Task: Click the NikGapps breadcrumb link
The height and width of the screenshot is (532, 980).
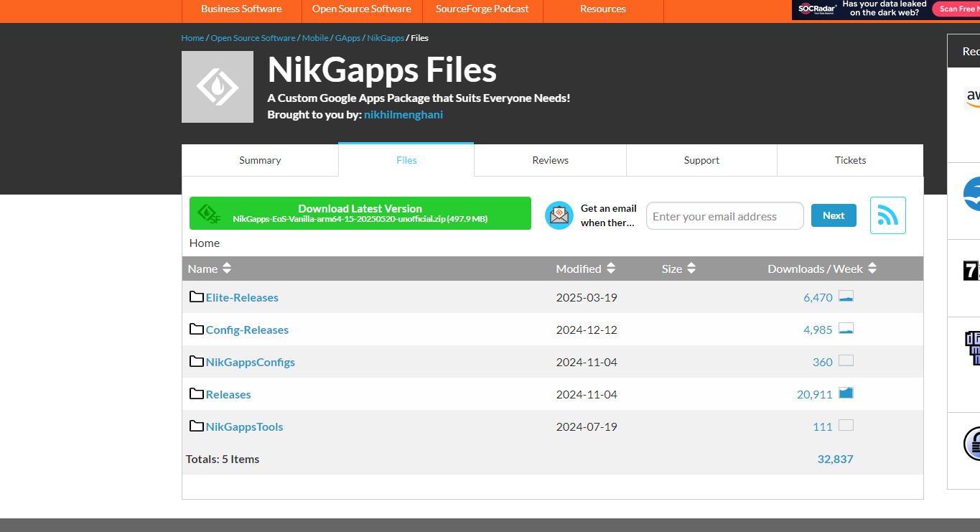Action: 386,38
